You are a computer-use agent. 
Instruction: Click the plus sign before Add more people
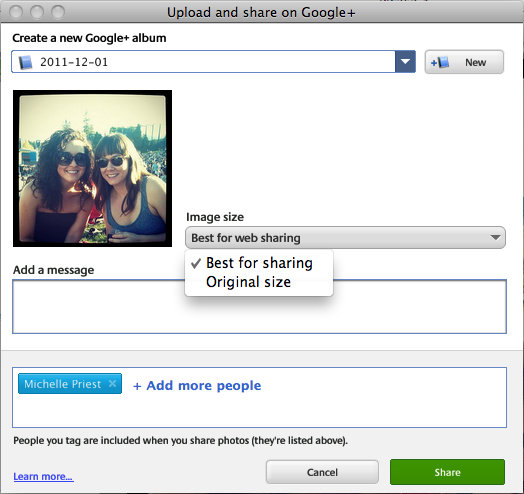137,386
